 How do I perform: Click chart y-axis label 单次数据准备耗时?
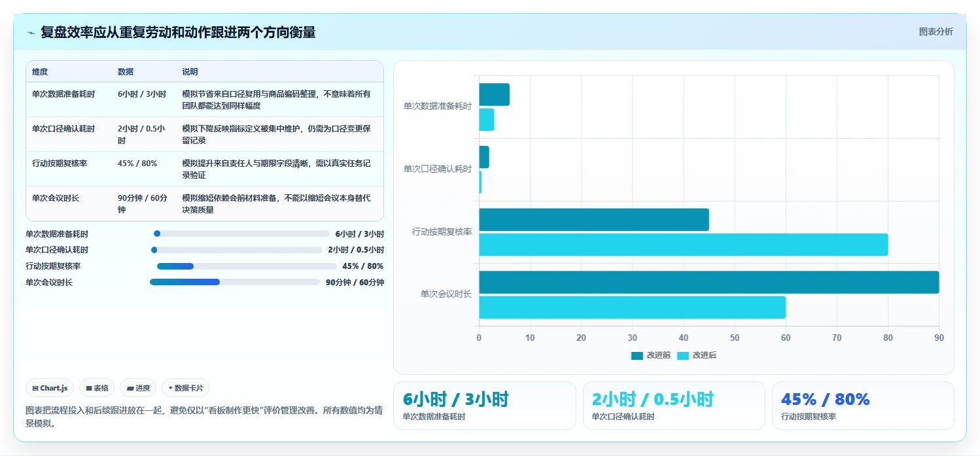point(438,107)
